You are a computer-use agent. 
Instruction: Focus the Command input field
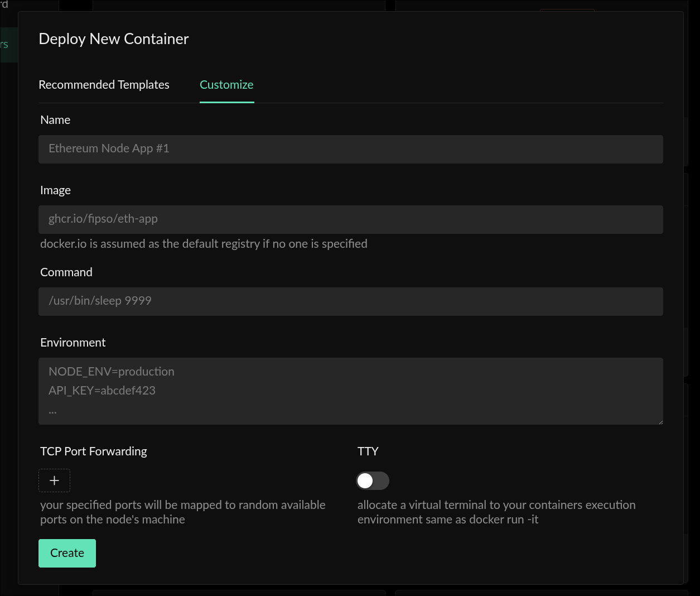point(351,301)
